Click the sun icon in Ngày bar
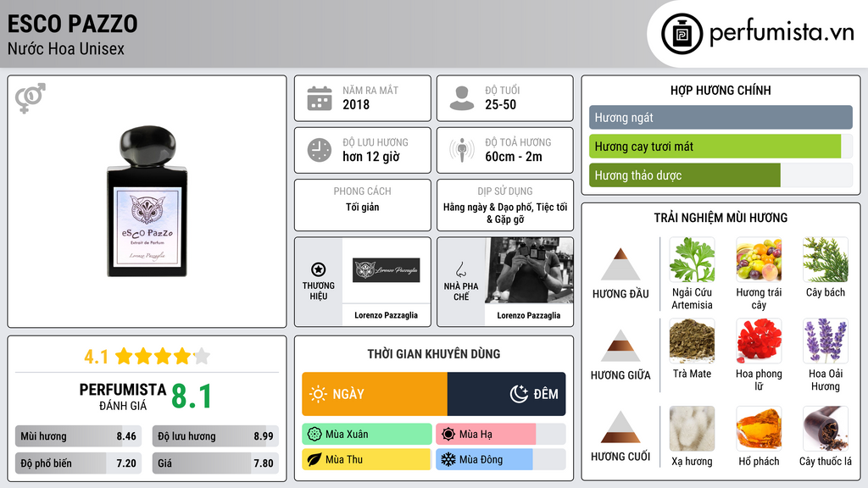 tap(318, 394)
